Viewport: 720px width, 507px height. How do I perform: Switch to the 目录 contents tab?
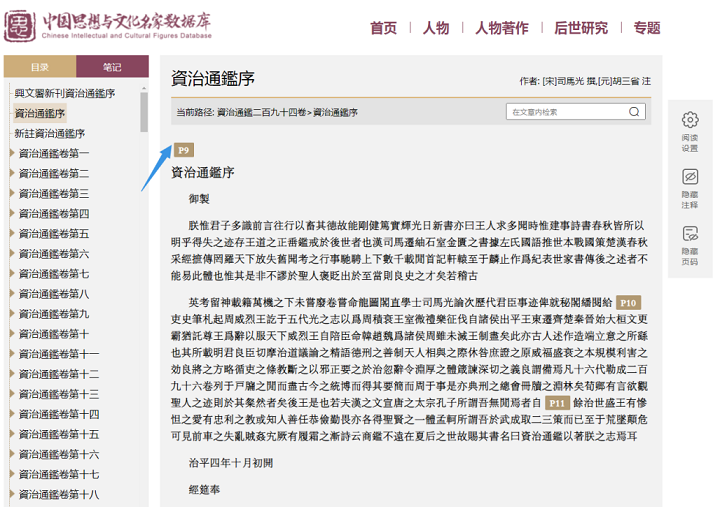[x=40, y=68]
